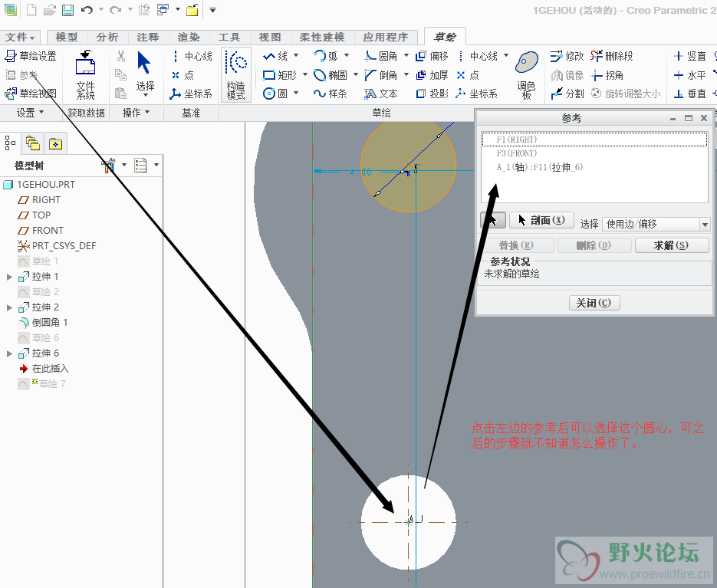The height and width of the screenshot is (588, 717).
Task: Apply the 垂直 perpendicular constraint
Action: 690,94
